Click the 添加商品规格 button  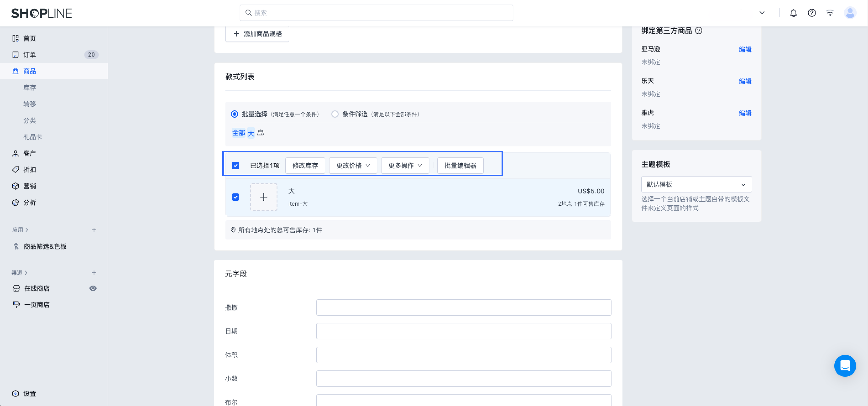[257, 34]
